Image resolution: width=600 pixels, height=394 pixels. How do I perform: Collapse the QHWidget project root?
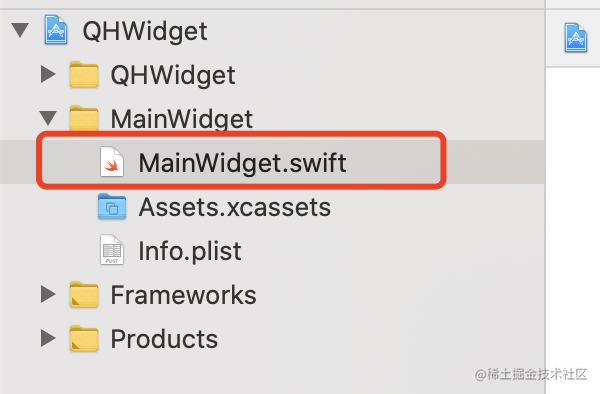20,30
